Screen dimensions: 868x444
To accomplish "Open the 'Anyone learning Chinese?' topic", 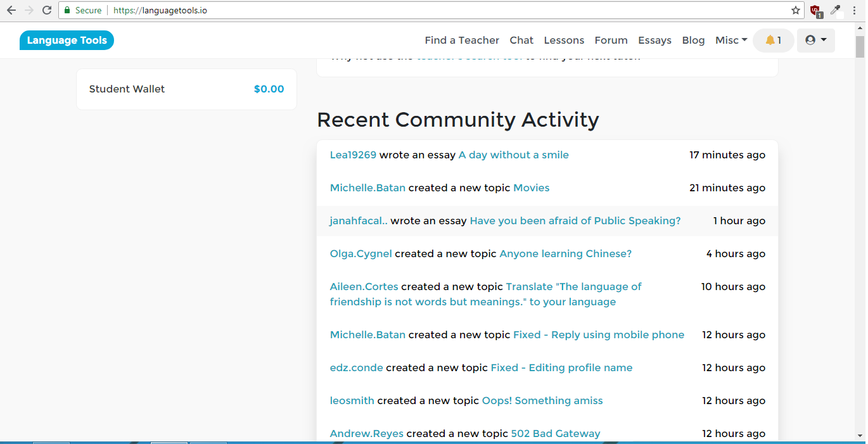I will [565, 254].
